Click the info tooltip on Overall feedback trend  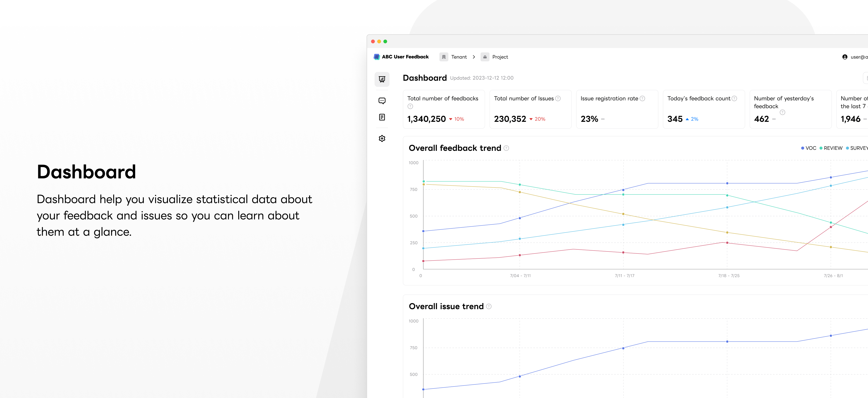tap(507, 148)
